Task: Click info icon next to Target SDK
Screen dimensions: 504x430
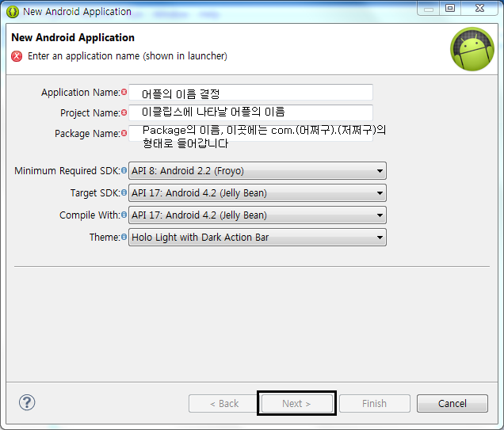Action: click(124, 192)
